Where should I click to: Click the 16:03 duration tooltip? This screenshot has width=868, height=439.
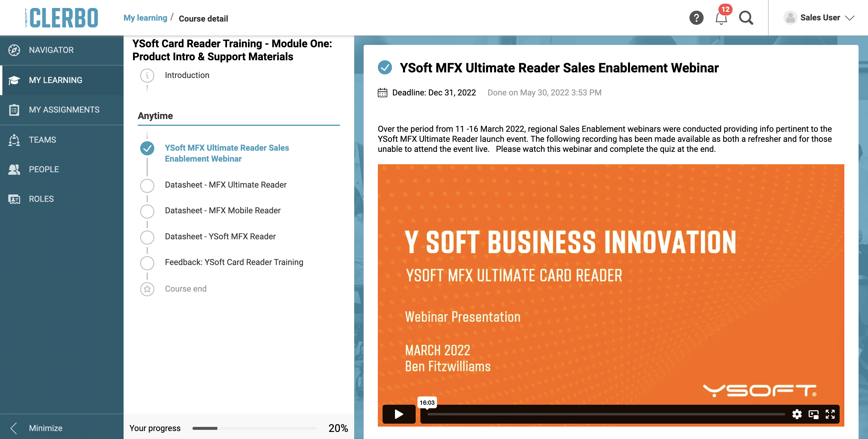pos(427,403)
